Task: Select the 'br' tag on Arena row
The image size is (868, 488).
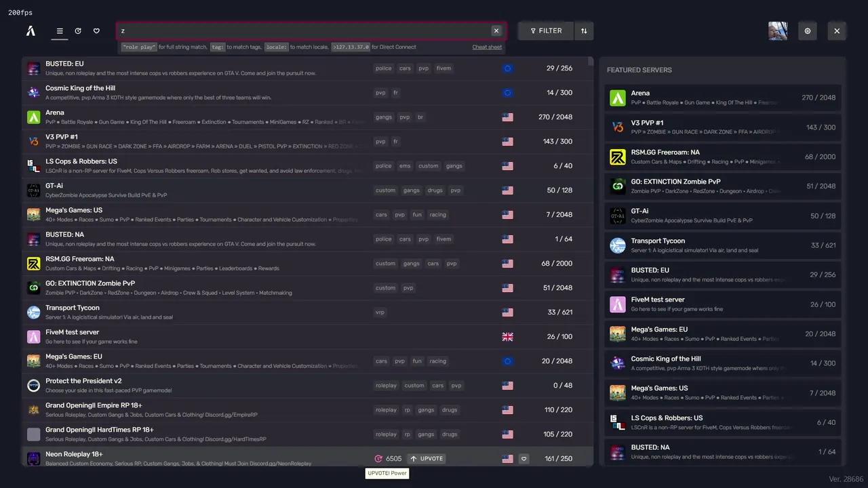Action: coord(420,117)
